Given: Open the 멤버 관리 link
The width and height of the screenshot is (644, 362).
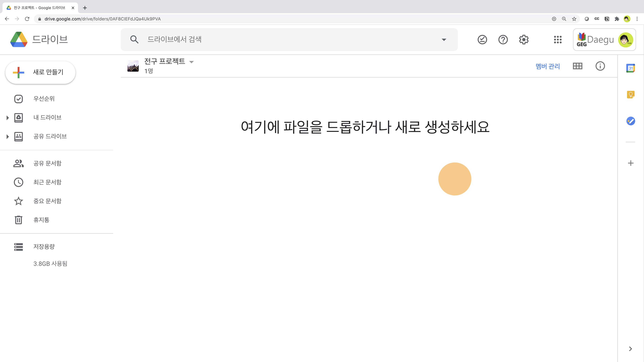Looking at the screenshot, I should [547, 66].
